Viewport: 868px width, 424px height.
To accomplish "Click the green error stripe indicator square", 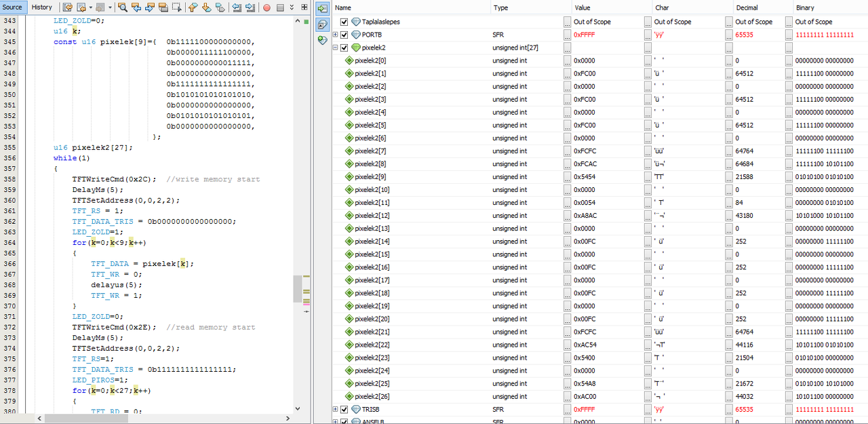I will point(307,22).
